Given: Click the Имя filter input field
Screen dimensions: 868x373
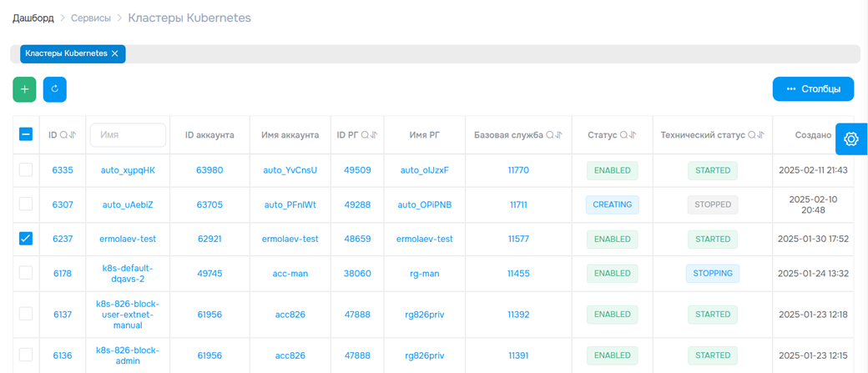Looking at the screenshot, I should (128, 135).
